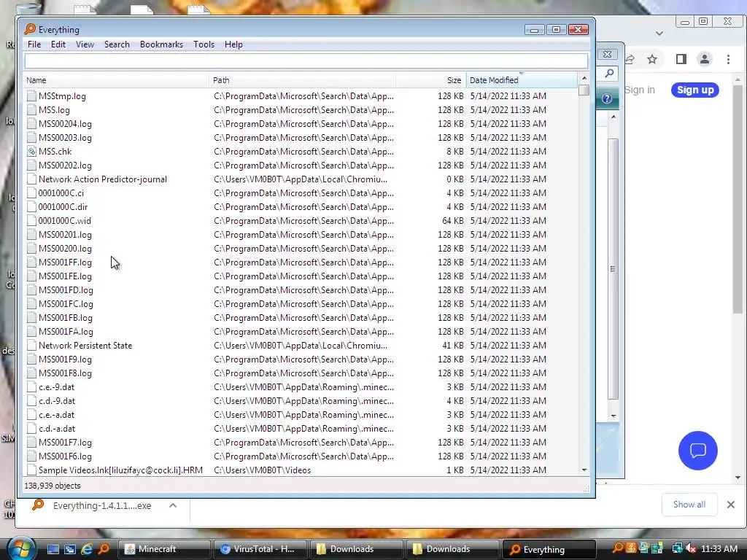Screen dimensions: 747x560
Task: Click the Everything search input field
Action: point(306,61)
